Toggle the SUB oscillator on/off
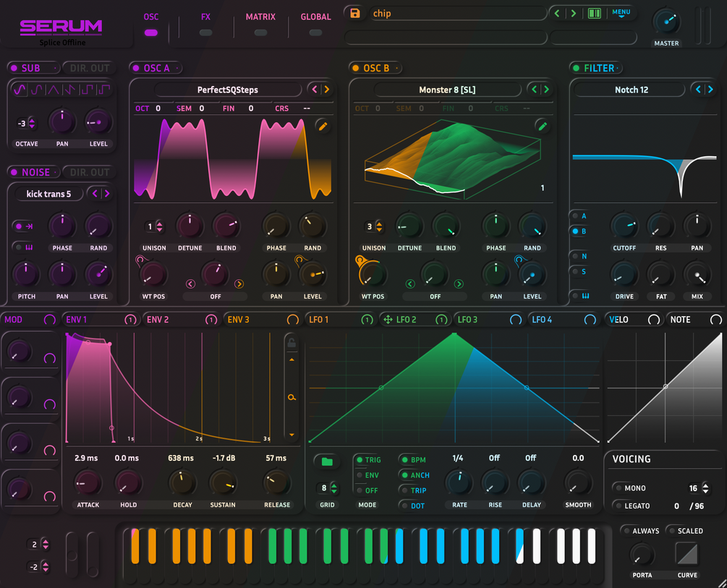Image resolution: width=727 pixels, height=588 pixels. [14, 68]
